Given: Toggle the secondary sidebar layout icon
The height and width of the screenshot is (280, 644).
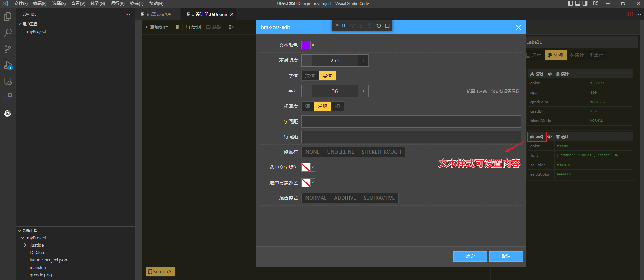Looking at the screenshot, I should pos(585,3).
